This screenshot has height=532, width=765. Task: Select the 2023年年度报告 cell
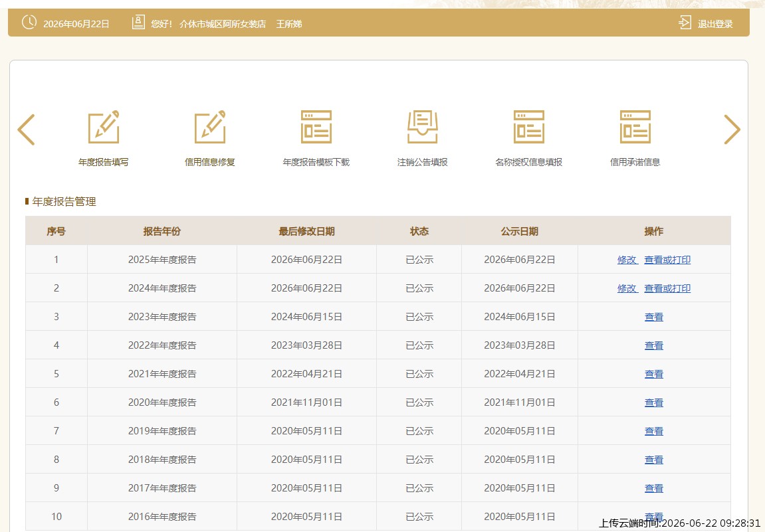click(x=162, y=317)
